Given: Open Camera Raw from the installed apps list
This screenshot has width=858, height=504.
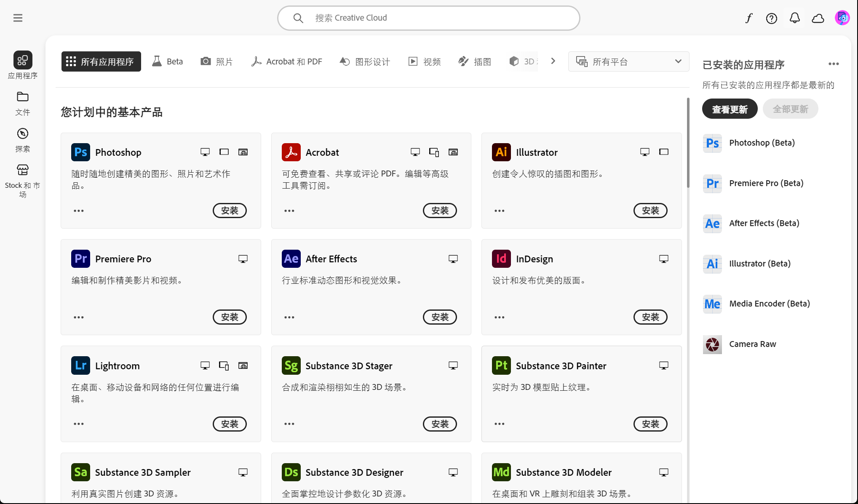Looking at the screenshot, I should tap(752, 344).
